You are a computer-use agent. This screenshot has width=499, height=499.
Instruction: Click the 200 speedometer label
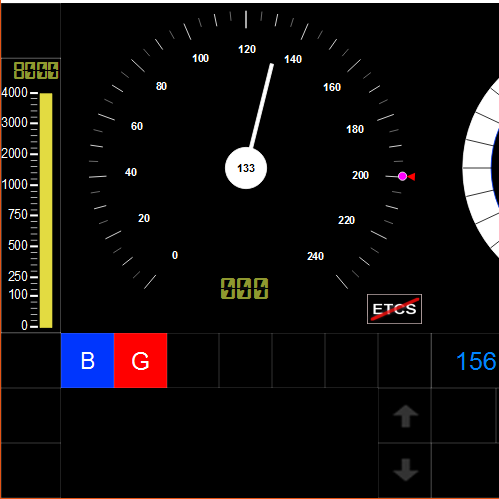point(360,175)
